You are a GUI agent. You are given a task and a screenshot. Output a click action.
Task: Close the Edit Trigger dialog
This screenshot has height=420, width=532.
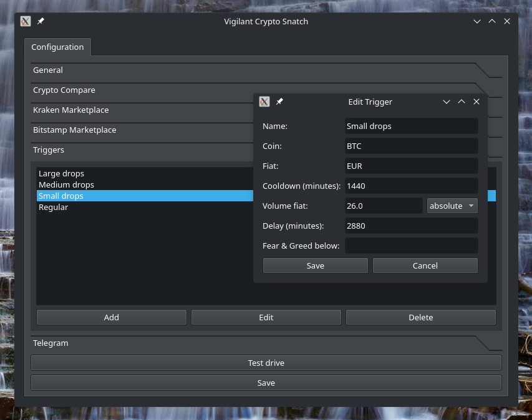point(476,102)
